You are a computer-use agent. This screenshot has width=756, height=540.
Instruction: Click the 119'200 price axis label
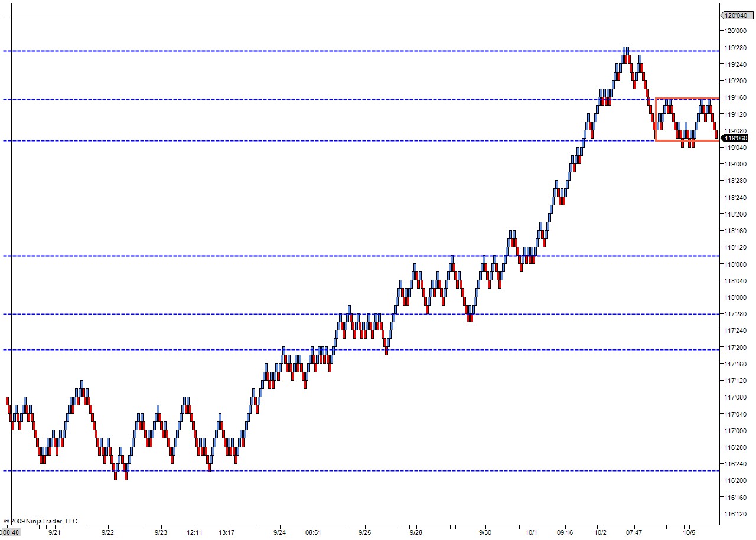point(737,81)
